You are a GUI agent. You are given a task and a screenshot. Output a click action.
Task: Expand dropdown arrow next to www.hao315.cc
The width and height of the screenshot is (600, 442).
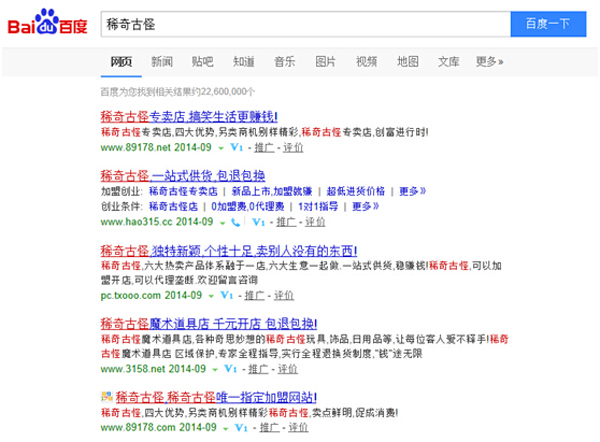(x=222, y=223)
